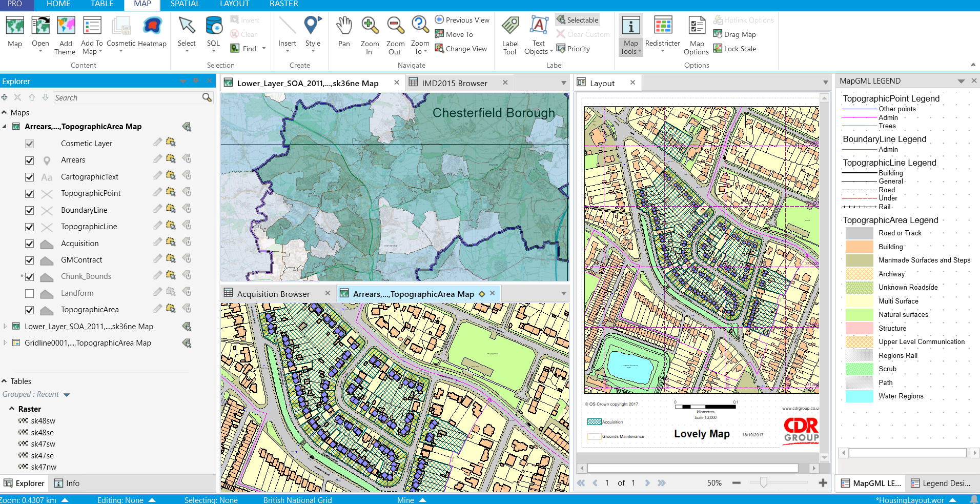Uncheck the Arrears layer checkbox
Viewport: 980px width, 504px height.
[30, 160]
